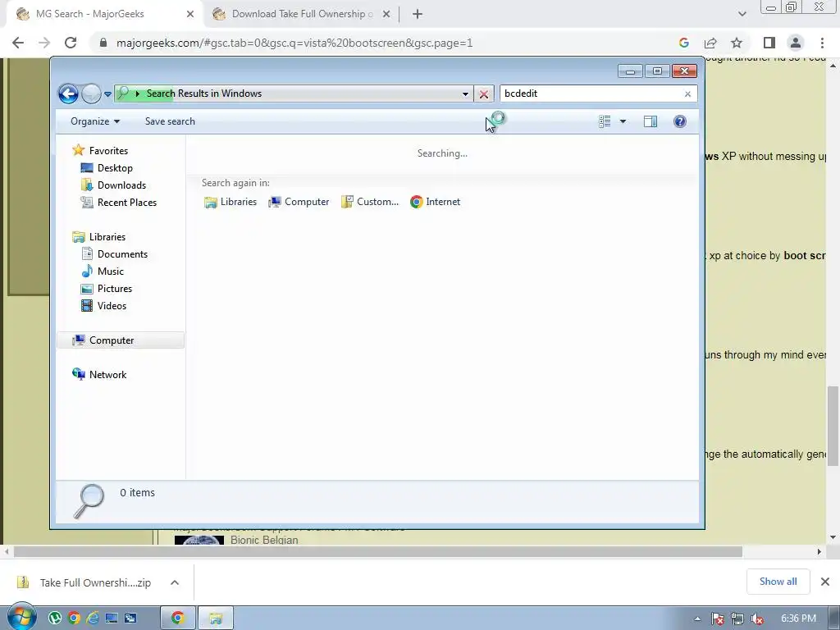Switch to Download Take Full Ownership tab
Image resolution: width=840 pixels, height=630 pixels.
click(303, 14)
